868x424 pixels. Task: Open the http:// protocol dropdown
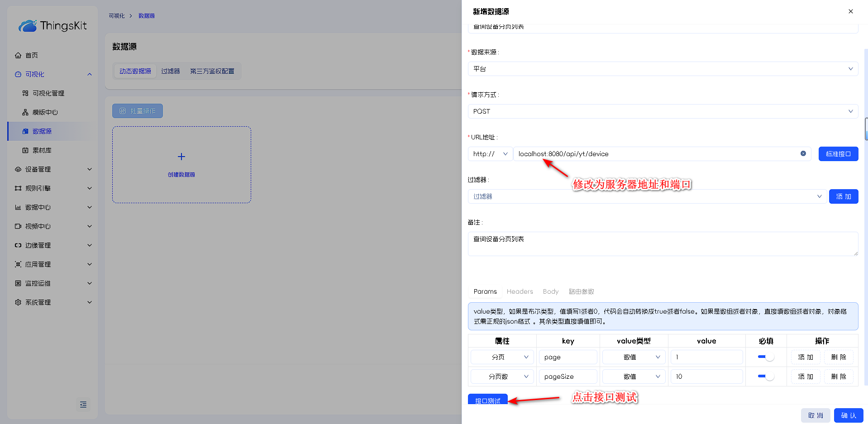pos(490,154)
